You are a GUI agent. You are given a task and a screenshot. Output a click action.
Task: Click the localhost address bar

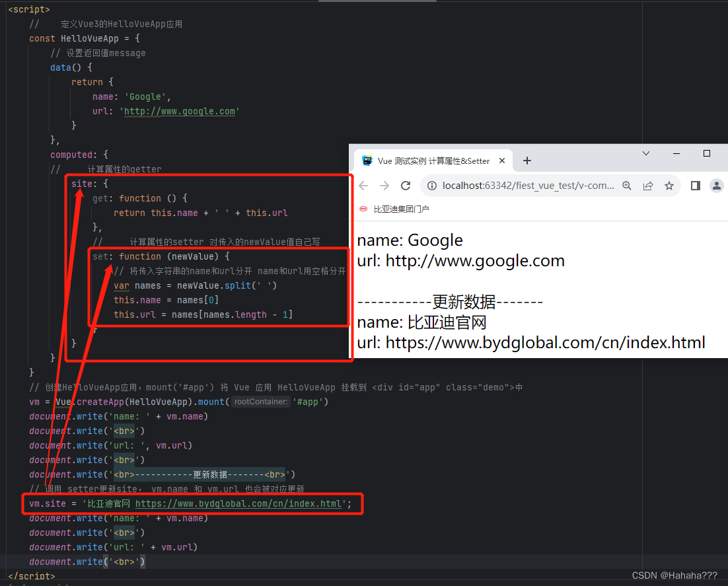[528, 186]
